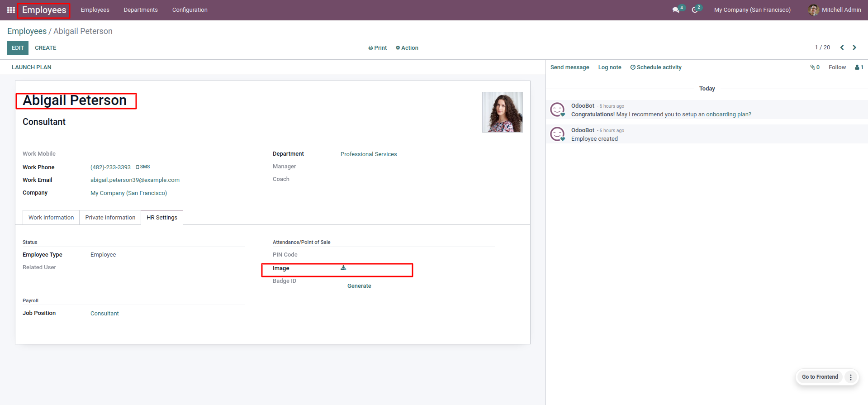Click record pager 1 / 20

(822, 48)
